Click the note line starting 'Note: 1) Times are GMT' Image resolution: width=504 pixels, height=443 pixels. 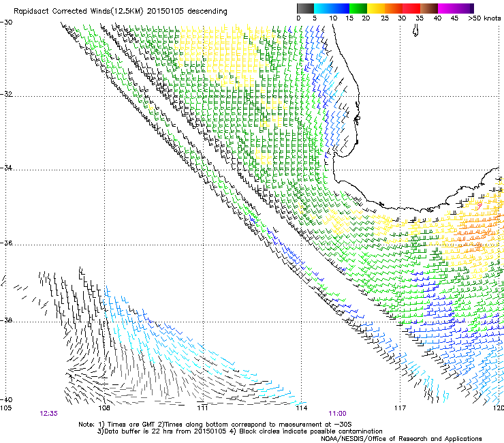(215, 425)
